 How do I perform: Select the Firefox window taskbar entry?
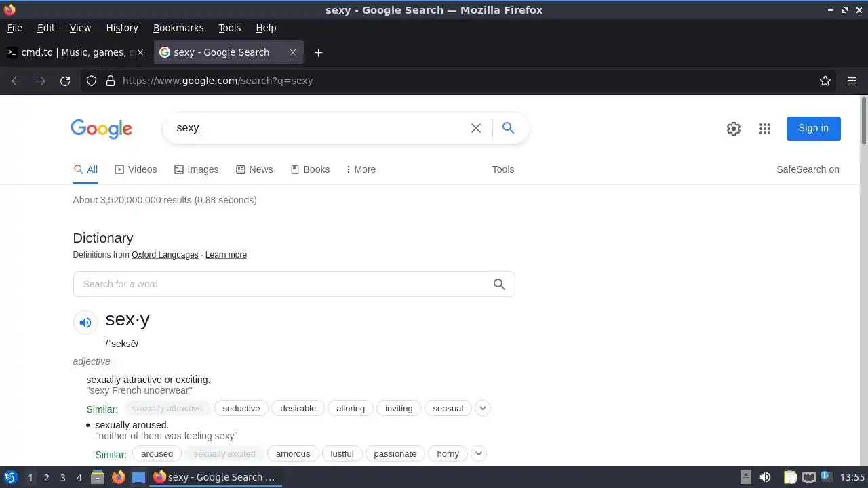[215, 477]
